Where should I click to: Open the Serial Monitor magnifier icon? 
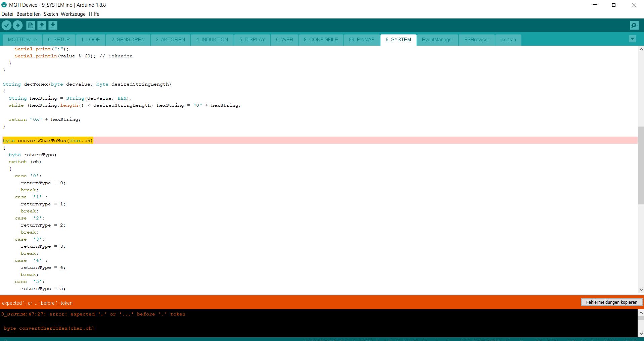tap(634, 26)
